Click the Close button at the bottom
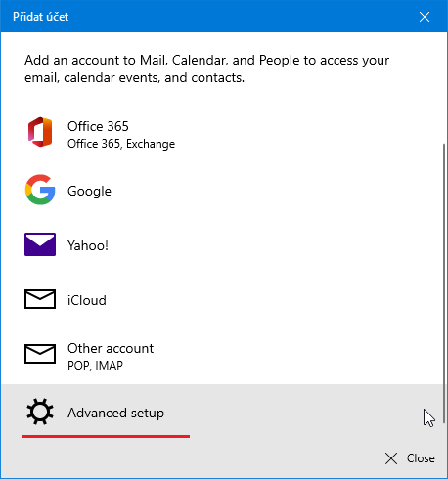This screenshot has width=448, height=479. pyautogui.click(x=410, y=458)
